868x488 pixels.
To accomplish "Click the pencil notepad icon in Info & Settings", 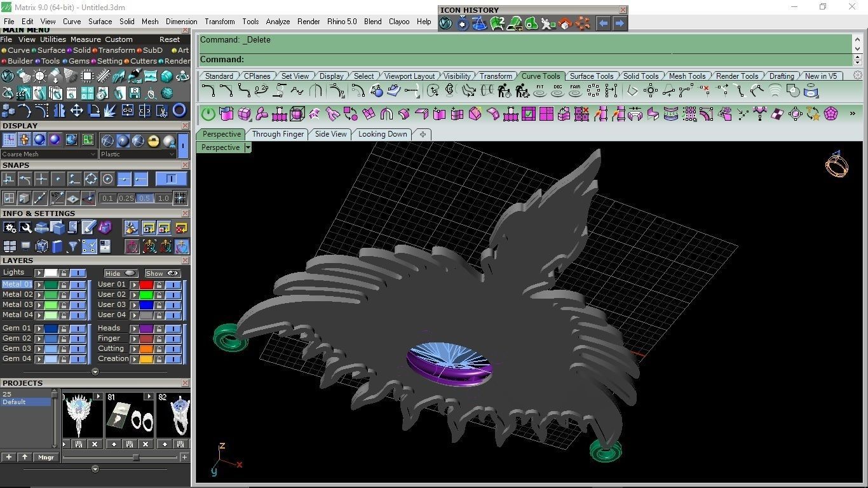I will click(x=88, y=227).
